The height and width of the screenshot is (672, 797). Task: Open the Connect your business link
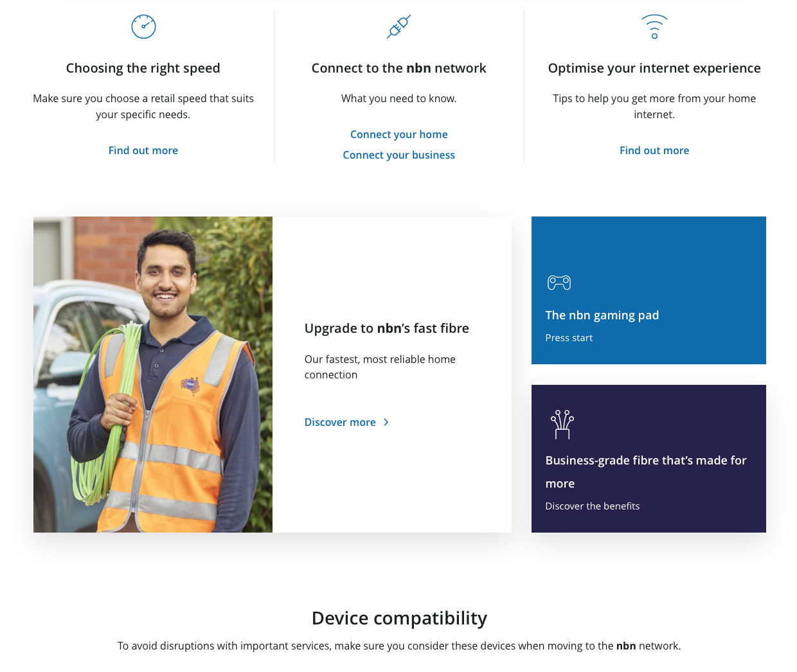(398, 155)
